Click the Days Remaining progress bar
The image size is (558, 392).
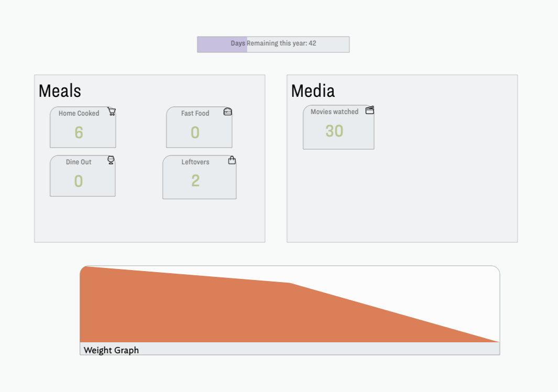pos(273,44)
